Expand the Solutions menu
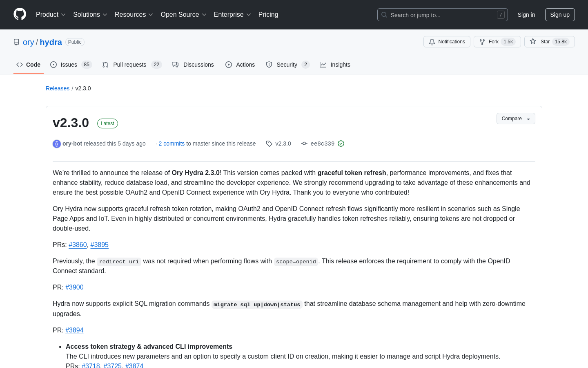This screenshot has height=368, width=588. click(x=90, y=15)
